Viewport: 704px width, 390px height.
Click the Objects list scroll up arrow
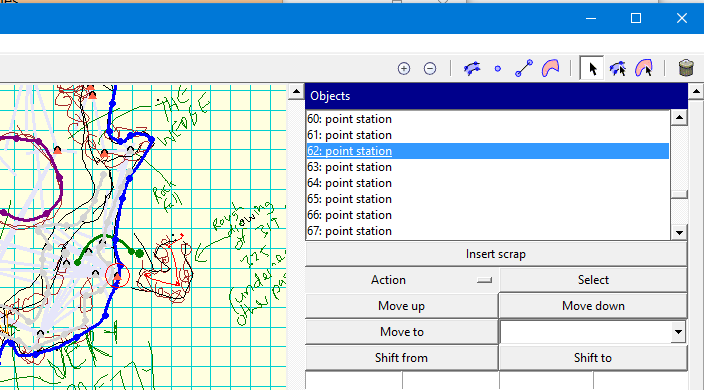(679, 118)
